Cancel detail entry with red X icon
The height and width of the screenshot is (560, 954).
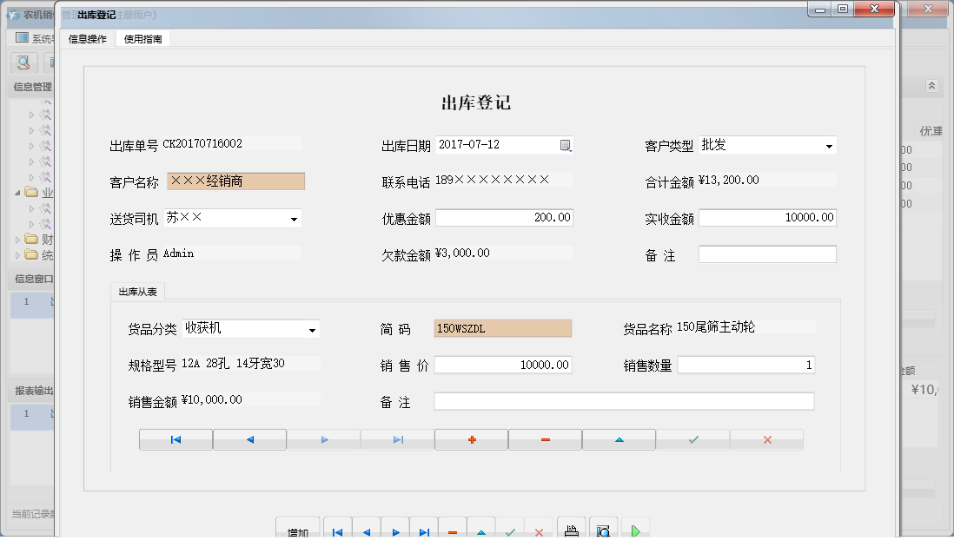766,439
